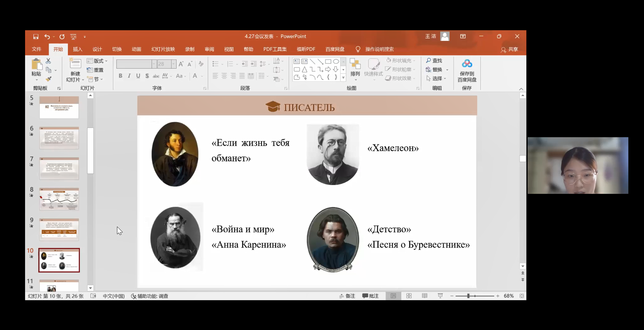Activate the format painter brush
This screenshot has height=330, width=644.
49,79
